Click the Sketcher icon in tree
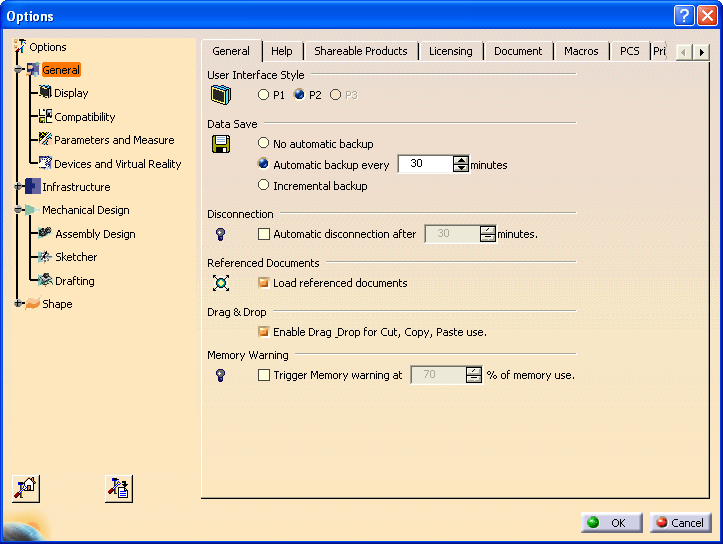Viewport: 723px width, 544px height. [x=45, y=257]
